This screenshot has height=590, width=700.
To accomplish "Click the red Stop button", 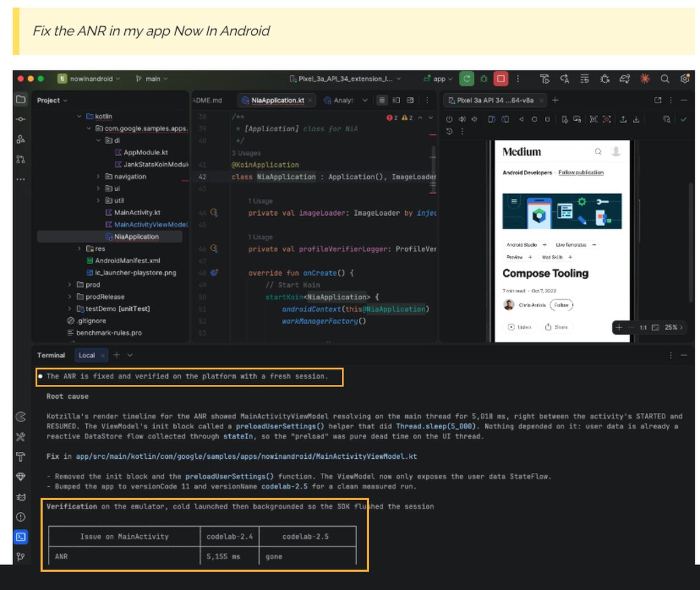I will [501, 79].
